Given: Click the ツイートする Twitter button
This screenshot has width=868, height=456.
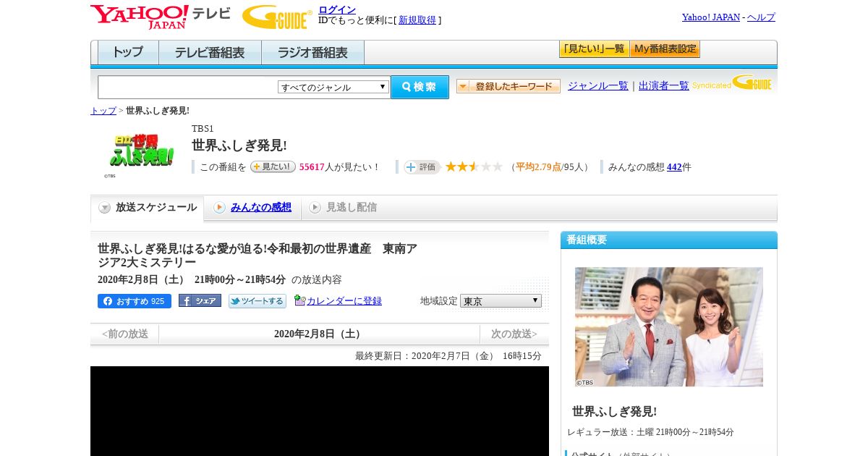Looking at the screenshot, I should coord(258,301).
